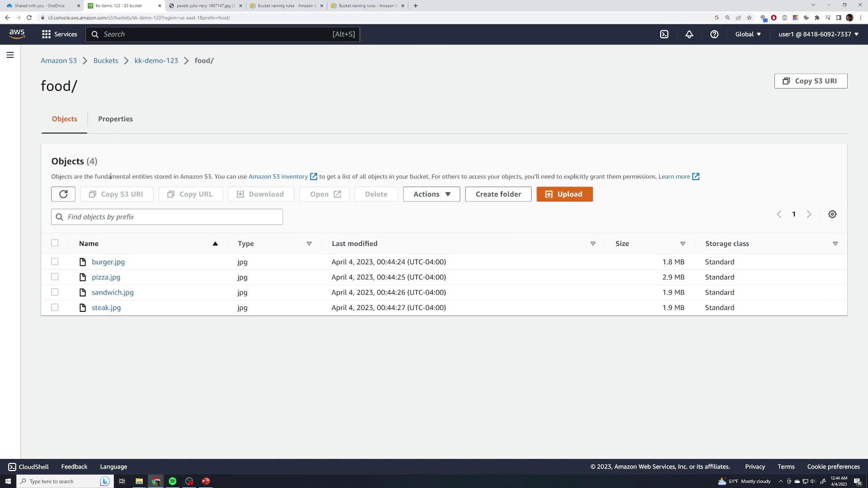The width and height of the screenshot is (868, 488).
Task: Expand the Actions dropdown
Action: [x=431, y=194]
